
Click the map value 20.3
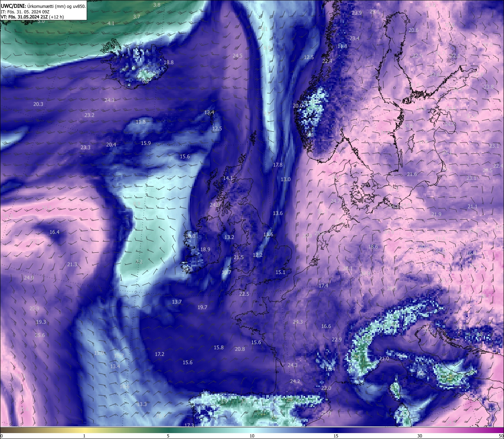(38, 104)
